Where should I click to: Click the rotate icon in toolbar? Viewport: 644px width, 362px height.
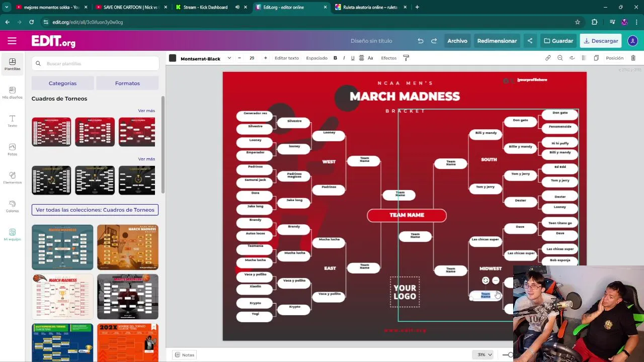[572, 58]
